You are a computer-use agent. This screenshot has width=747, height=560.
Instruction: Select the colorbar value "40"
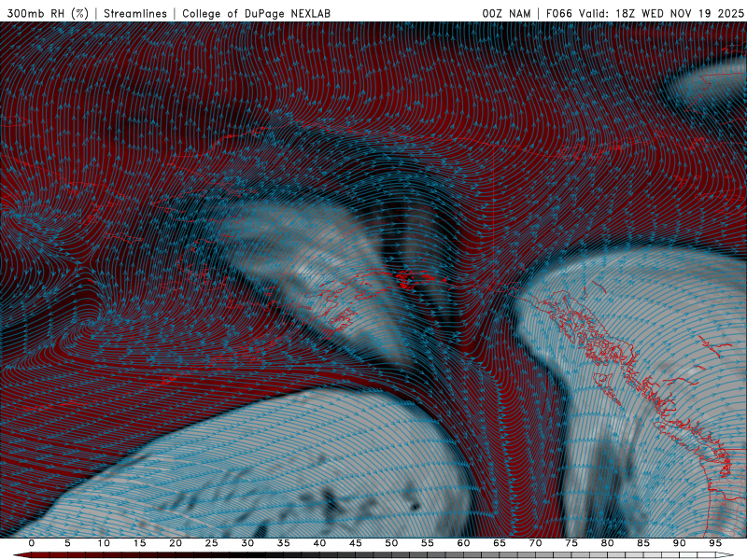tap(319, 543)
